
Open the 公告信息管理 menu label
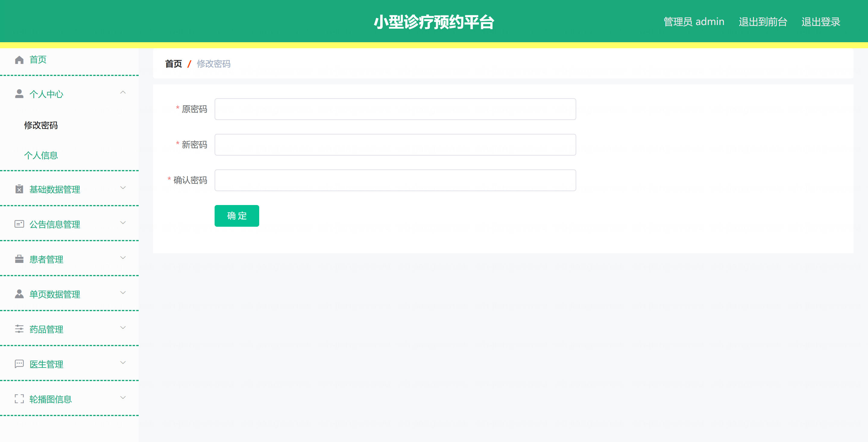(55, 225)
